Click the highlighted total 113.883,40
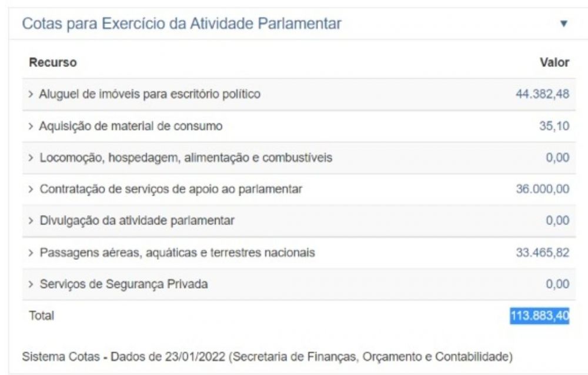 540,316
